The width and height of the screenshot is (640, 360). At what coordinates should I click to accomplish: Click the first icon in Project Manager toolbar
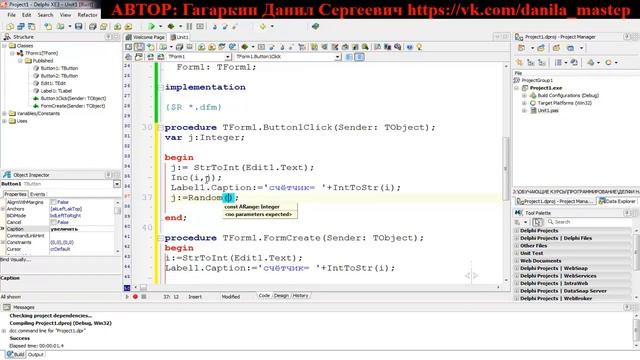click(x=521, y=48)
